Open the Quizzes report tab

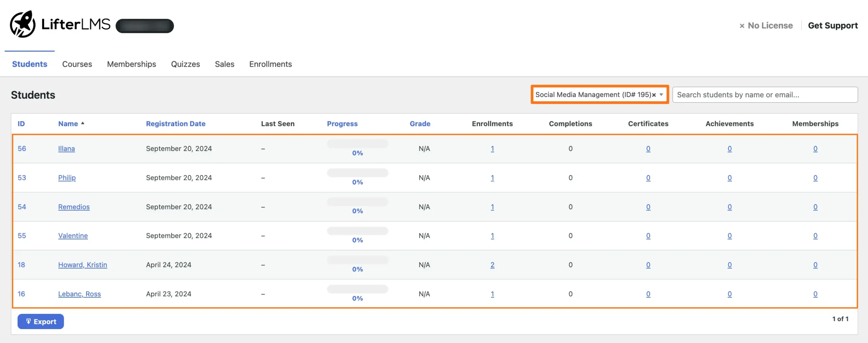[185, 64]
